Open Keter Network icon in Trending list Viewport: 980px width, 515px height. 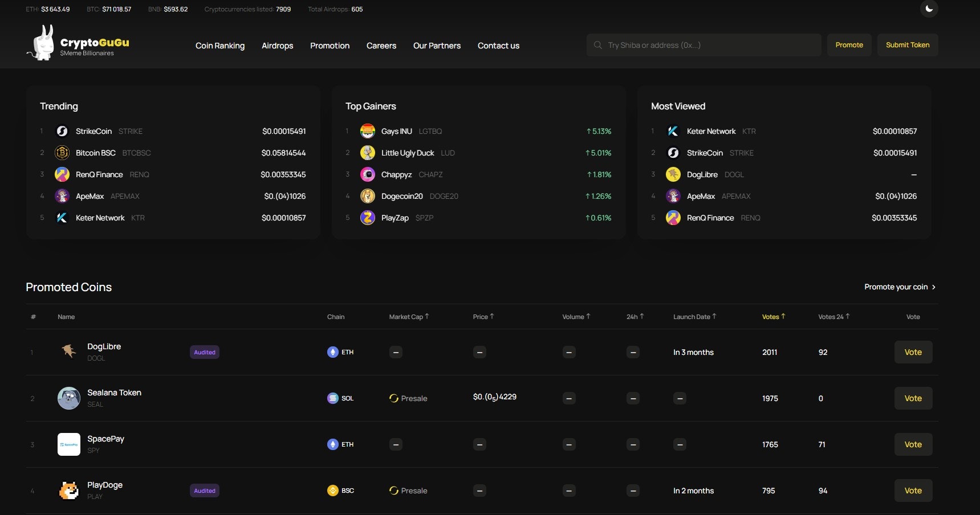(62, 218)
